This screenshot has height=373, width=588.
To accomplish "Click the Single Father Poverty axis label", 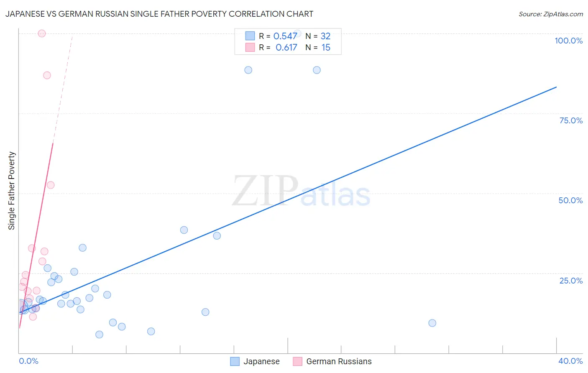I will point(11,190).
